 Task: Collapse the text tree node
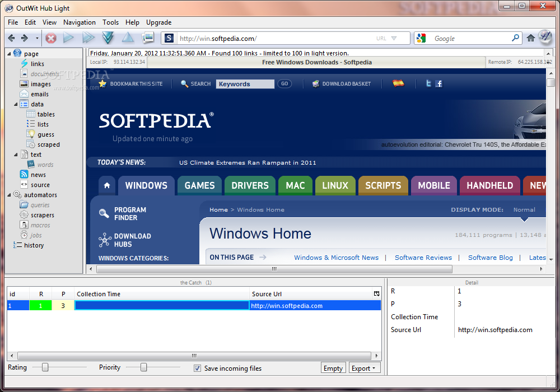16,155
